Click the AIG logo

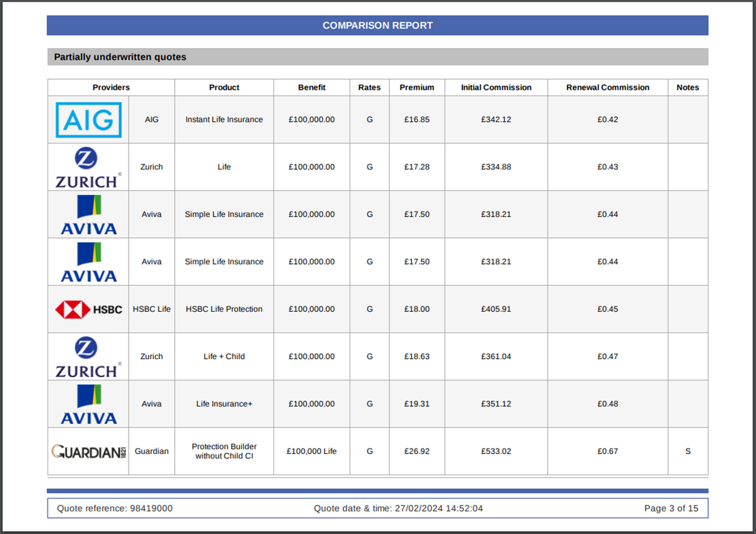[x=88, y=120]
